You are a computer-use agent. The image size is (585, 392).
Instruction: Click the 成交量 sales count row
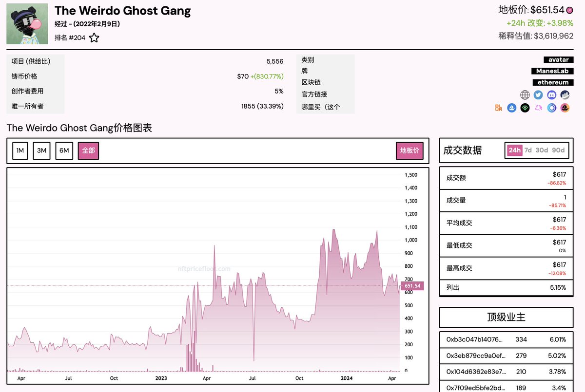point(507,200)
